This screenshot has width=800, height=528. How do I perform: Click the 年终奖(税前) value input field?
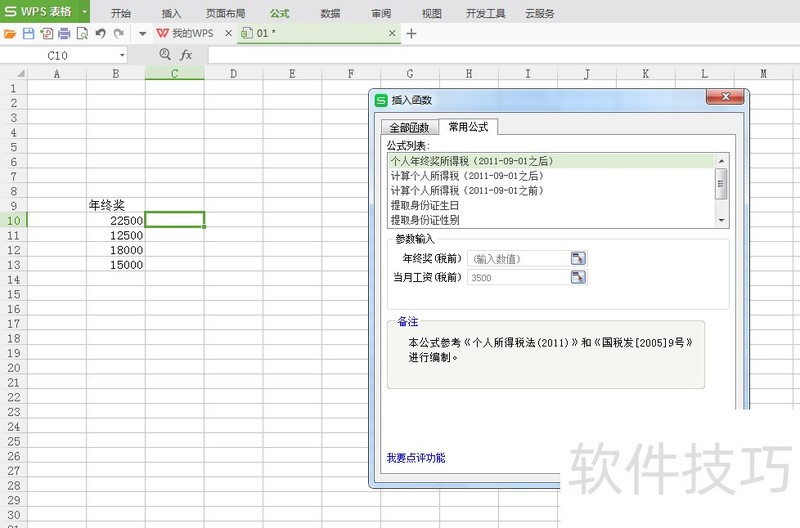pyautogui.click(x=517, y=258)
